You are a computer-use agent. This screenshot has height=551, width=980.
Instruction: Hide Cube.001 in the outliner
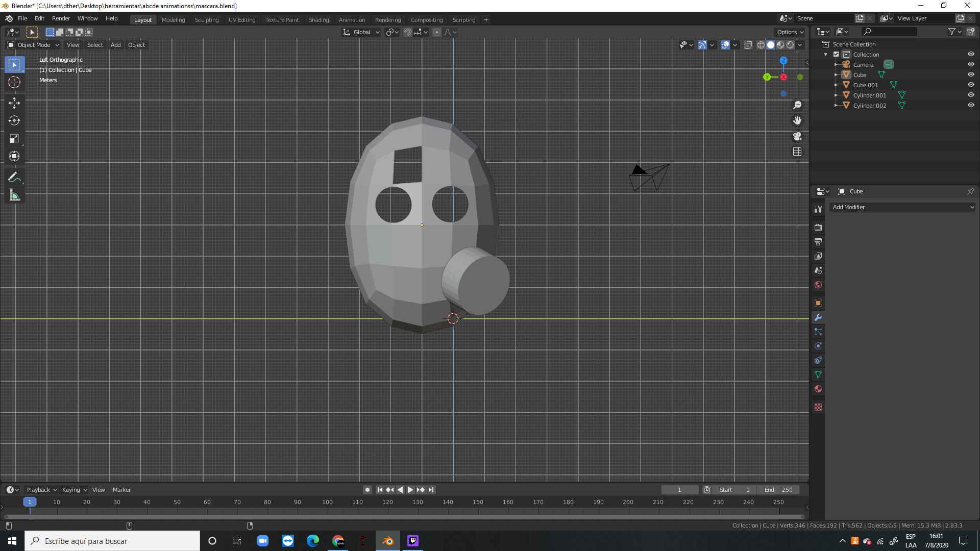point(971,85)
